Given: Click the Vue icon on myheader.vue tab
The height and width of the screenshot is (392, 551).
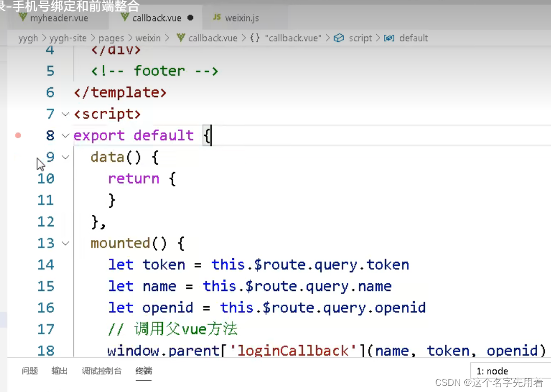Looking at the screenshot, I should point(23,16).
